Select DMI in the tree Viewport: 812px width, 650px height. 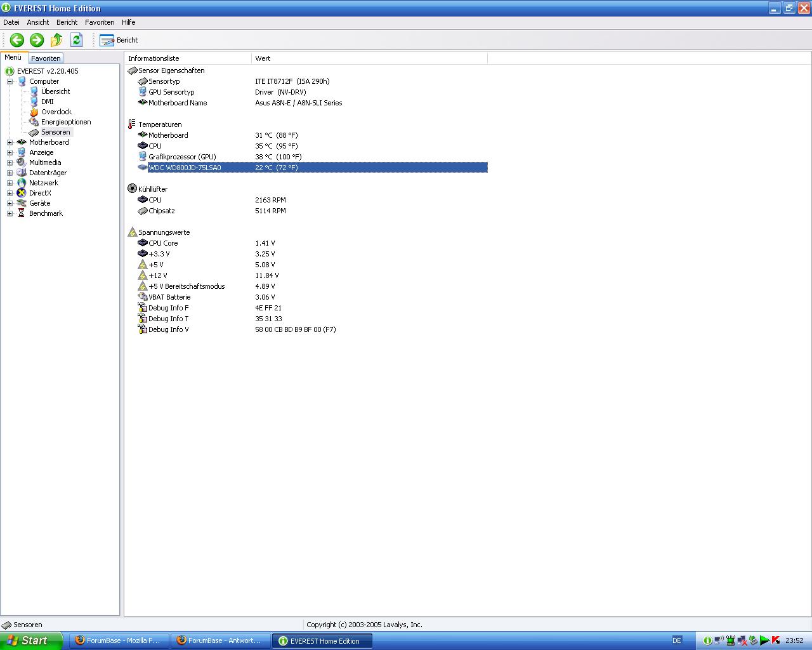click(48, 102)
